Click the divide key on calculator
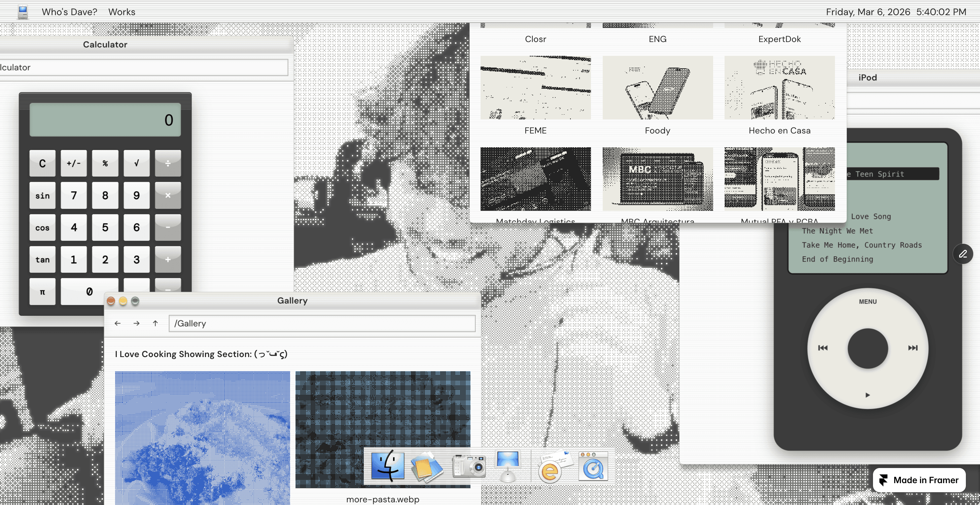 coord(168,163)
